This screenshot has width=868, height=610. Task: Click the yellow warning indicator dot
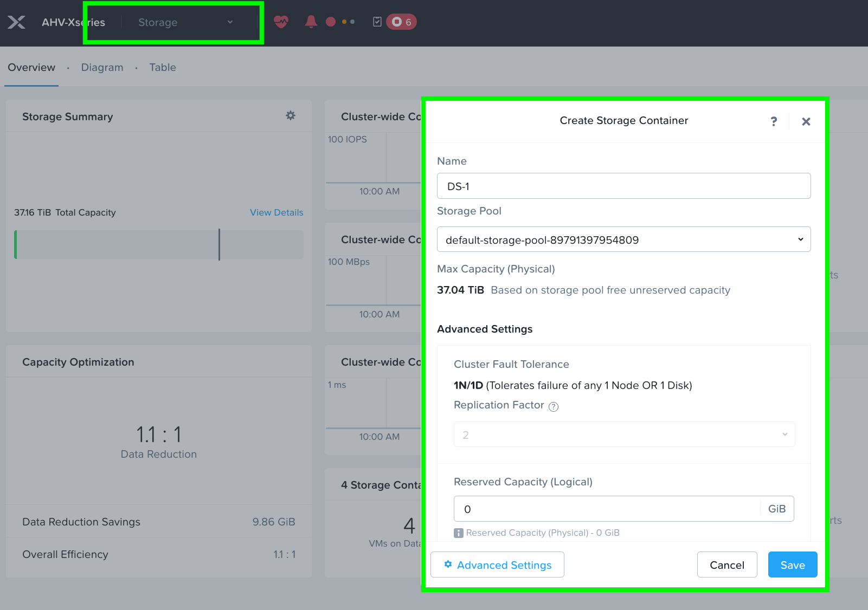pyautogui.click(x=343, y=22)
